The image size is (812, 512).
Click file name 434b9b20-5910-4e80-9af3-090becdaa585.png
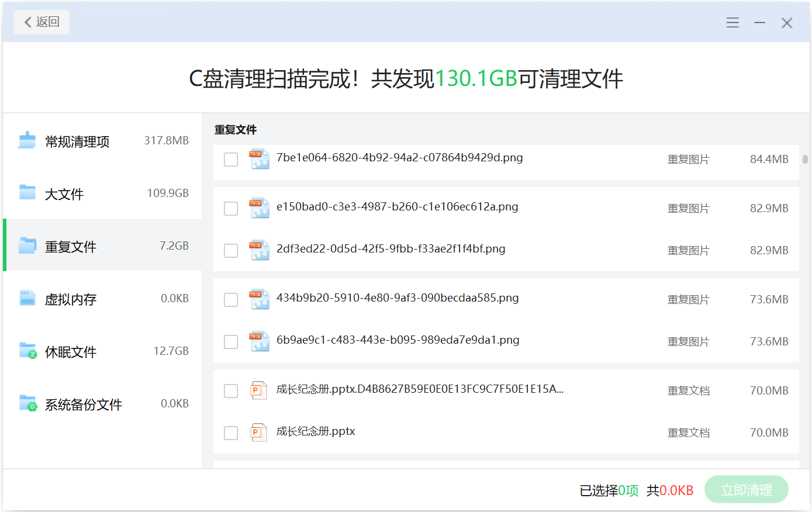pyautogui.click(x=398, y=298)
